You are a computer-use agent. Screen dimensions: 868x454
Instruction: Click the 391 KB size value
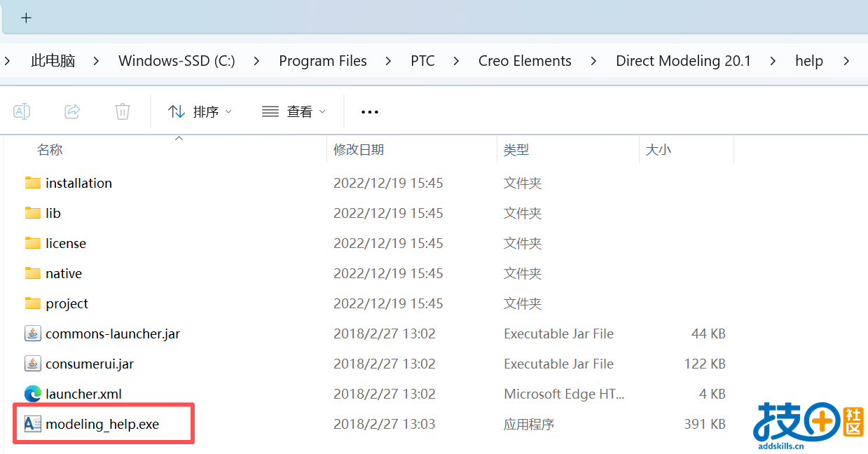click(705, 424)
